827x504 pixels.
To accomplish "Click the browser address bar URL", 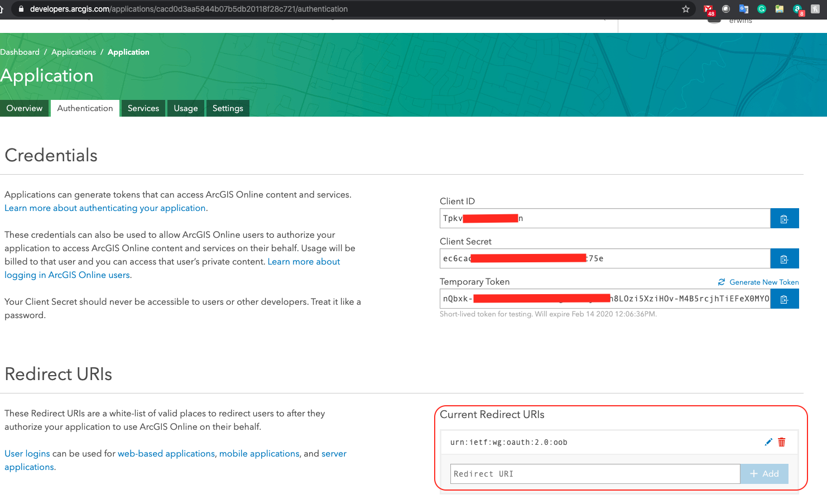I will [x=189, y=9].
